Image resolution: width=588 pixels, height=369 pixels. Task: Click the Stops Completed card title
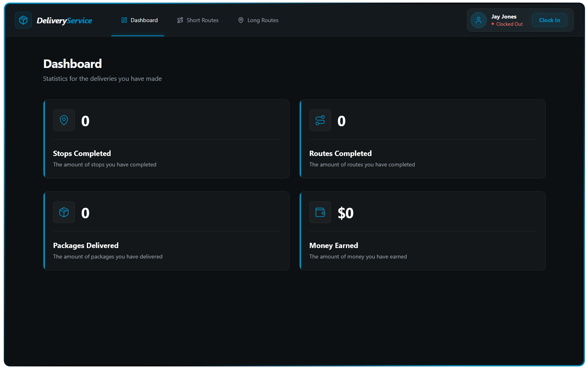pos(82,154)
